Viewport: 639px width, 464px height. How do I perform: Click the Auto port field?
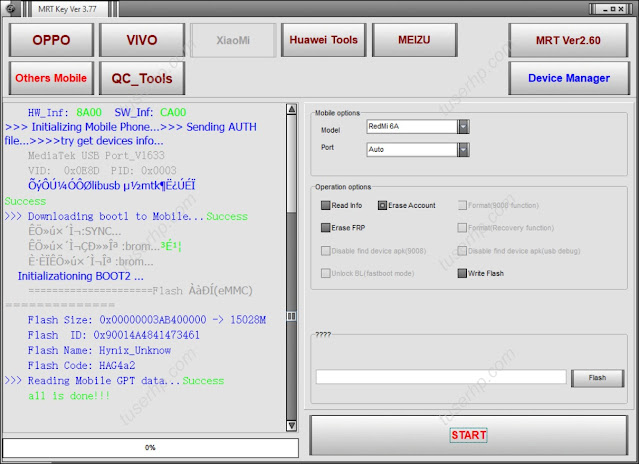click(x=412, y=150)
